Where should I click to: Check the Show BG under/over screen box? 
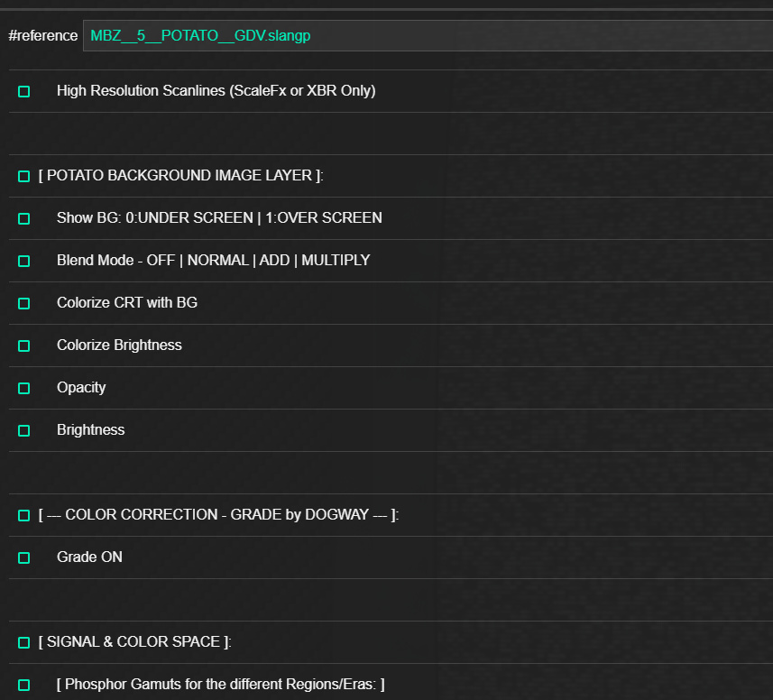(24, 218)
